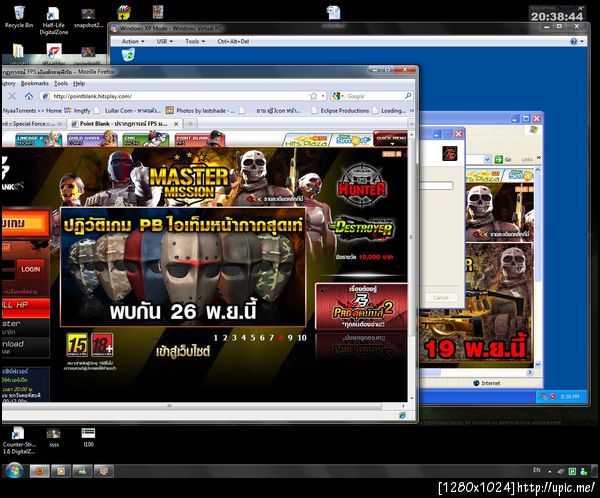Open the WinRAR archive icon on desktop
600x498 pixels.
[124, 13]
